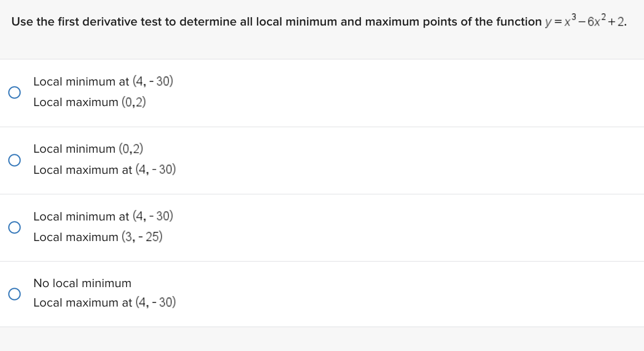Click the blank area below the answer options

coord(322,336)
